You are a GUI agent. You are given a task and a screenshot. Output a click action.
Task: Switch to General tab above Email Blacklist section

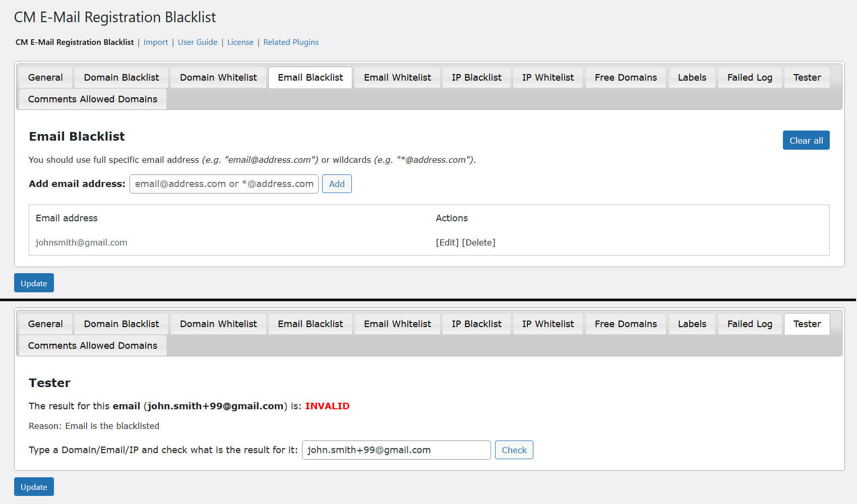click(45, 78)
